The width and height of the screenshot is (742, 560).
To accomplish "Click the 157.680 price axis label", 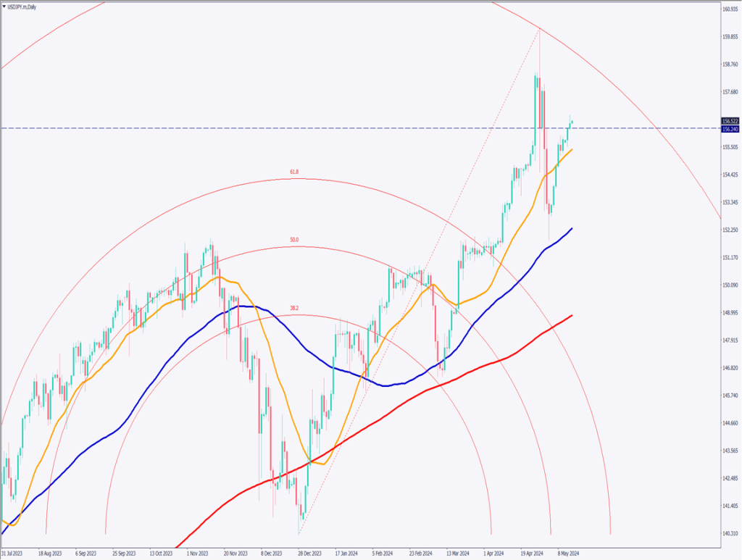I will click(730, 92).
